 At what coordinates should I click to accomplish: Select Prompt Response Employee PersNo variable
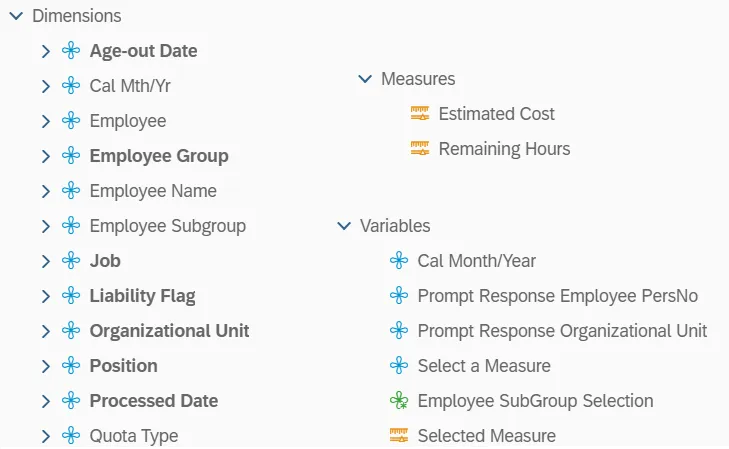(x=558, y=296)
